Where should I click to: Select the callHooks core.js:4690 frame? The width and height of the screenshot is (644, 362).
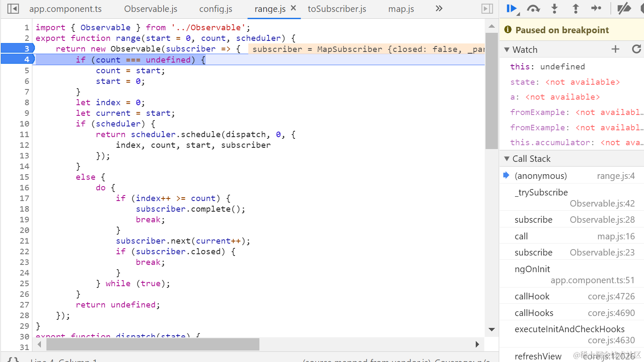tap(572, 313)
